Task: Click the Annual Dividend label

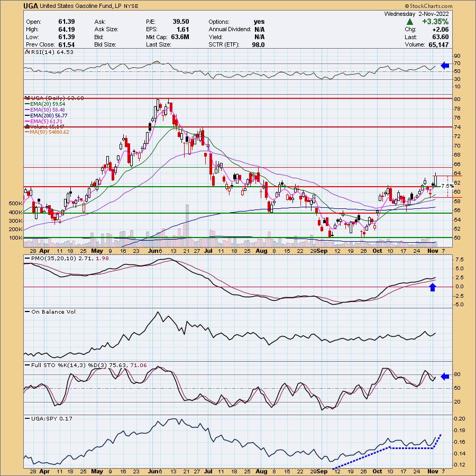Action: pyautogui.click(x=230, y=30)
